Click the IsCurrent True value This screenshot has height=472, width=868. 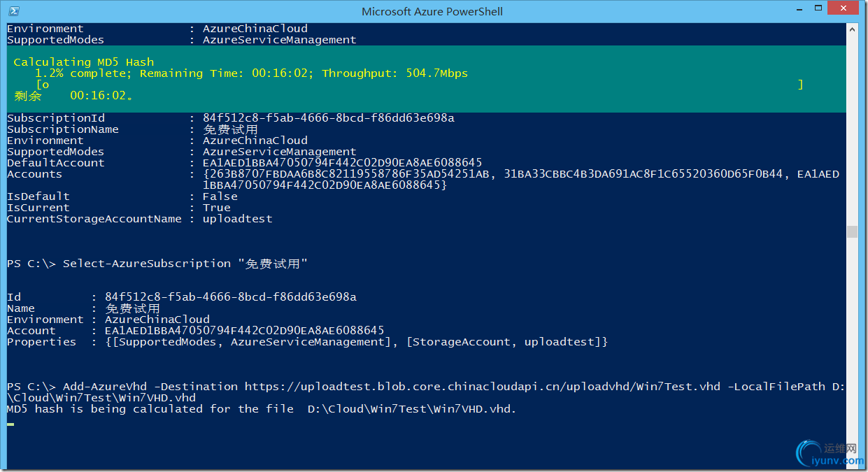(x=217, y=208)
